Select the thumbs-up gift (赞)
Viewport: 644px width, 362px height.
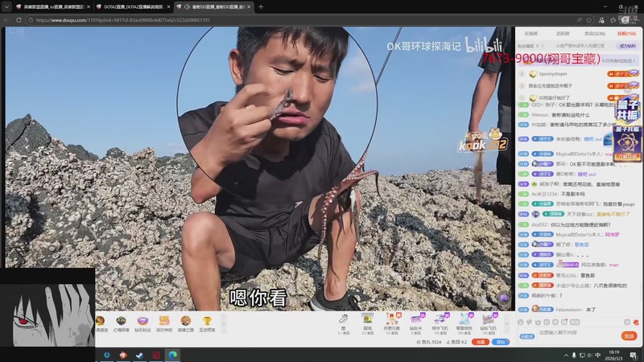[344, 323]
